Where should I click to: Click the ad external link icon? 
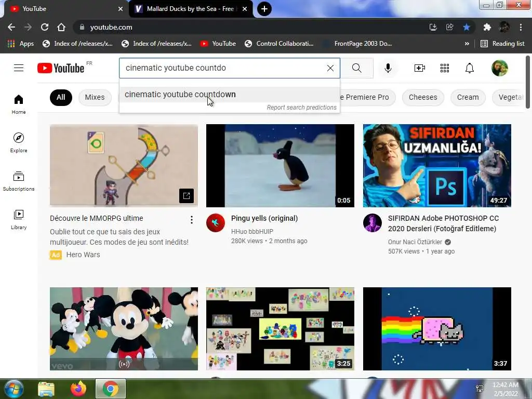click(x=187, y=196)
